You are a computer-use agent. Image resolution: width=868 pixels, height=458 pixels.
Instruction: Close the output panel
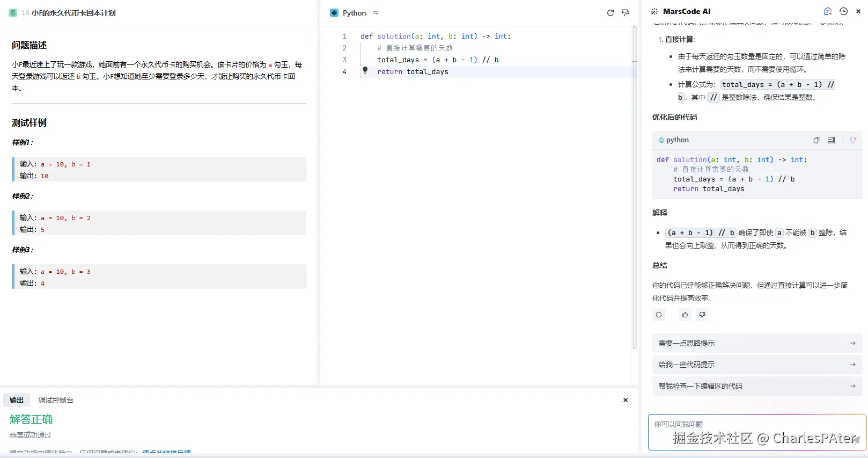click(626, 400)
